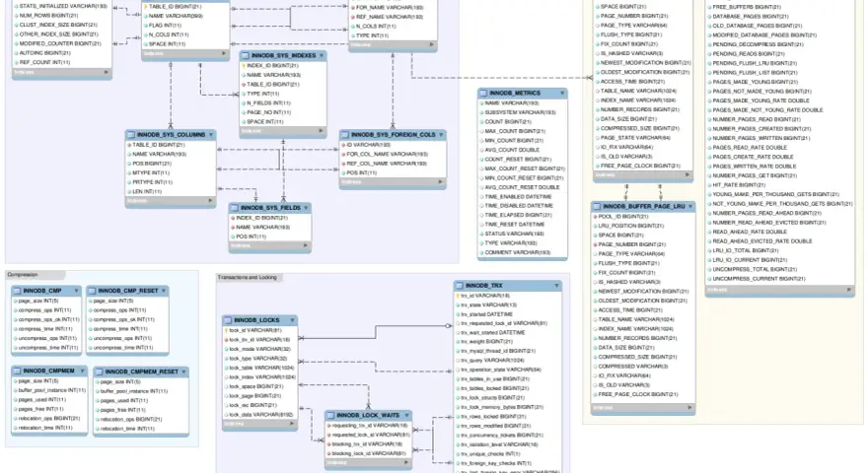This screenshot has height=473, width=868.
Task: Click the diamond icon beside FOR_COL_NAME
Action: 343,155
